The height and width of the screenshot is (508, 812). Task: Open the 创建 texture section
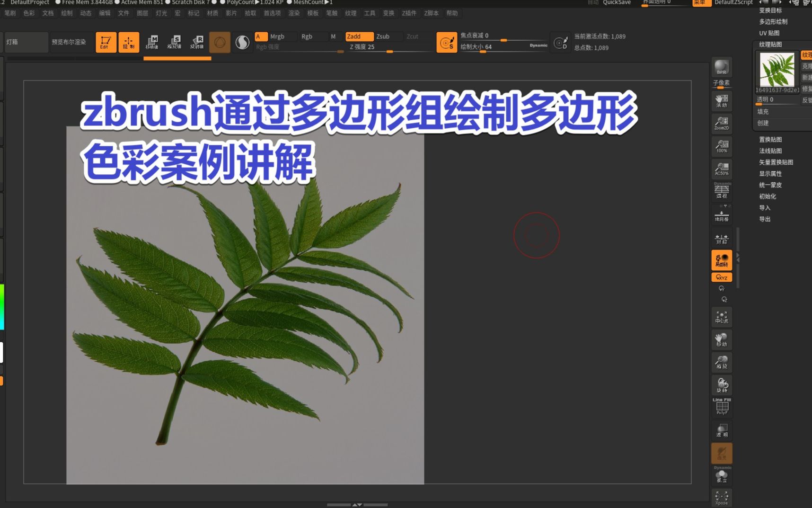coord(764,123)
